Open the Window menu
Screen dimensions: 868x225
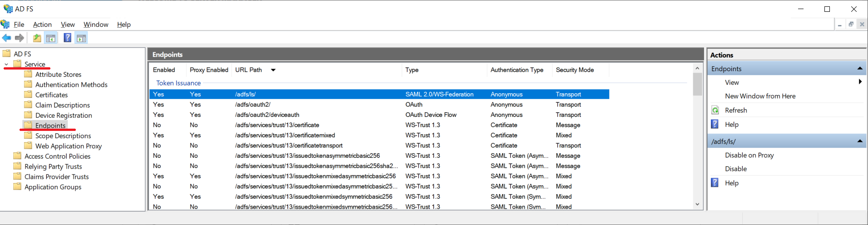pyautogui.click(x=96, y=25)
